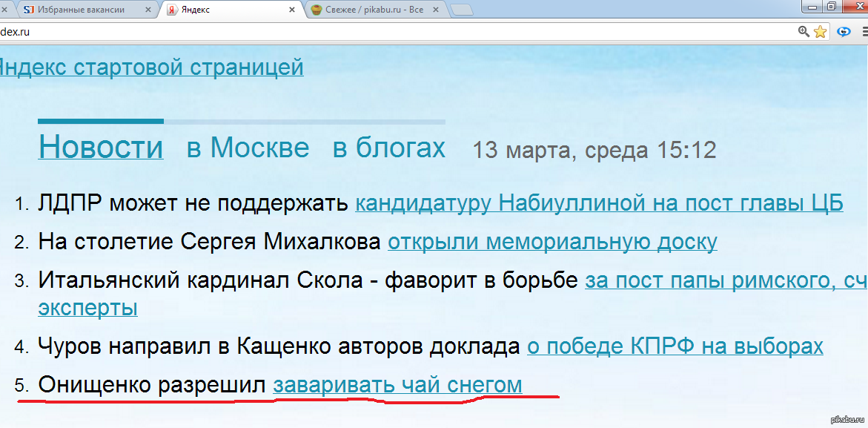Close the Яндекс tab

coord(292,10)
